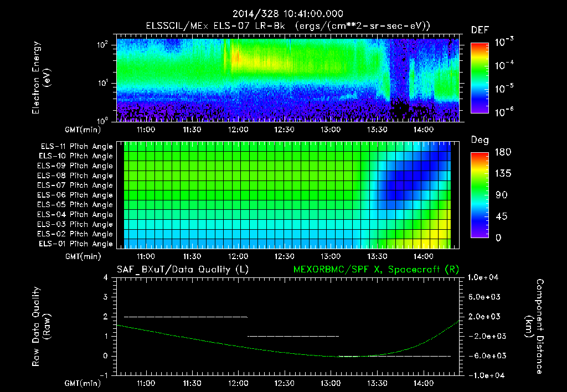
Task: Click the 4 tick on the Raw Data Quality axis
Action: 105,277
